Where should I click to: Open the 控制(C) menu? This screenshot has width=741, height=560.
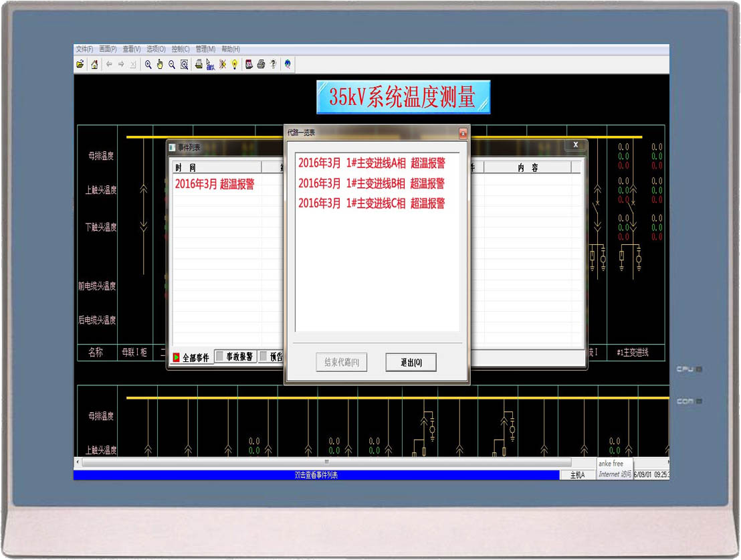click(x=181, y=50)
